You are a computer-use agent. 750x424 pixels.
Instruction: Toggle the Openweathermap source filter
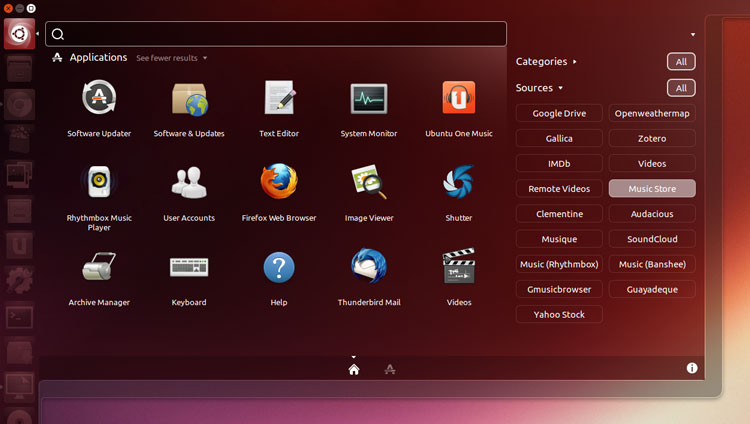pos(652,113)
